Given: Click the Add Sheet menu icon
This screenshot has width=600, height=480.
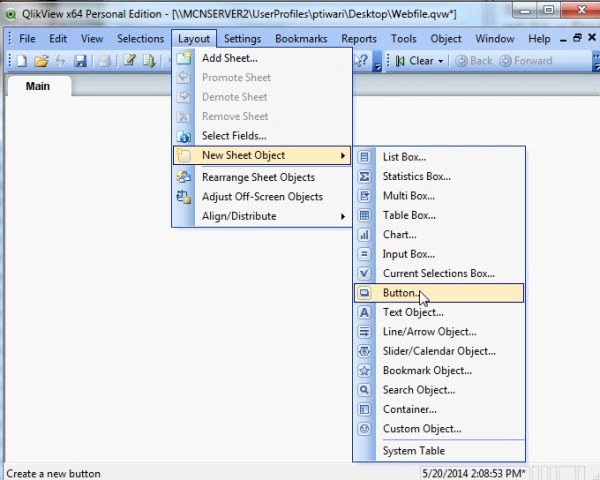Looking at the screenshot, I should 184,58.
